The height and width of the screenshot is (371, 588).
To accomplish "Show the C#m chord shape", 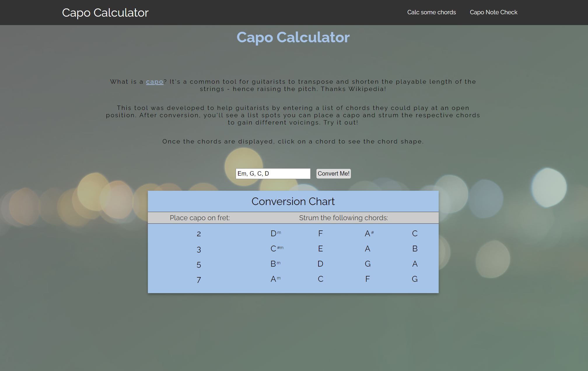I will click(x=276, y=249).
